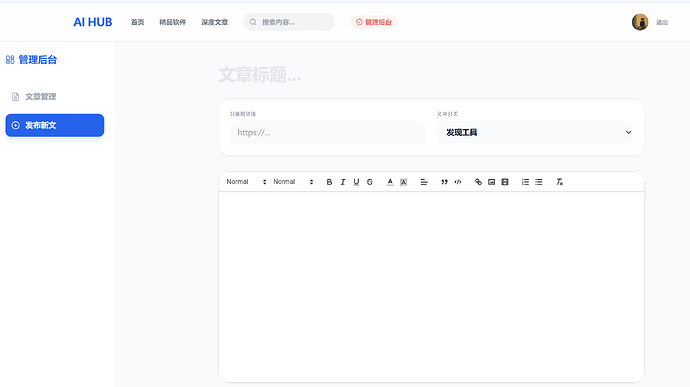Open the text color picker

[390, 182]
